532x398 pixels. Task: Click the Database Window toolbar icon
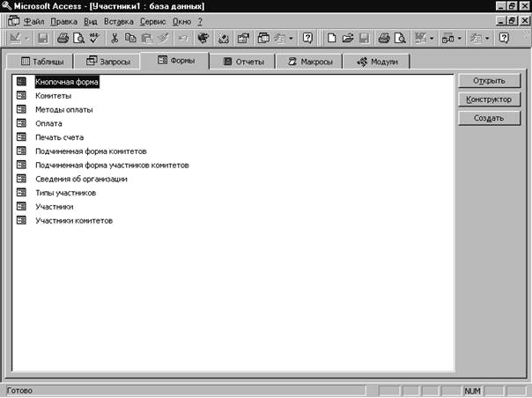click(x=263, y=38)
